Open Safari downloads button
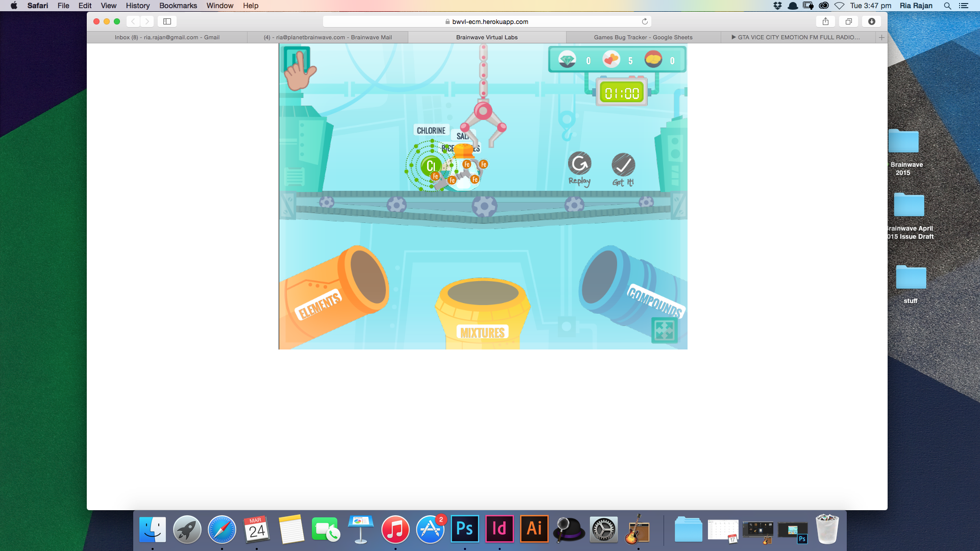 pos(872,21)
